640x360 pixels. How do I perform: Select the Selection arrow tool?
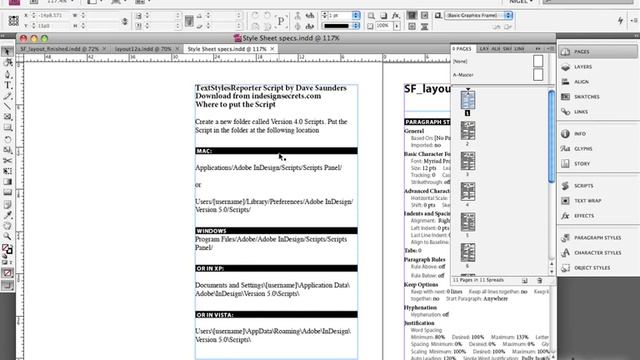coord(7,51)
